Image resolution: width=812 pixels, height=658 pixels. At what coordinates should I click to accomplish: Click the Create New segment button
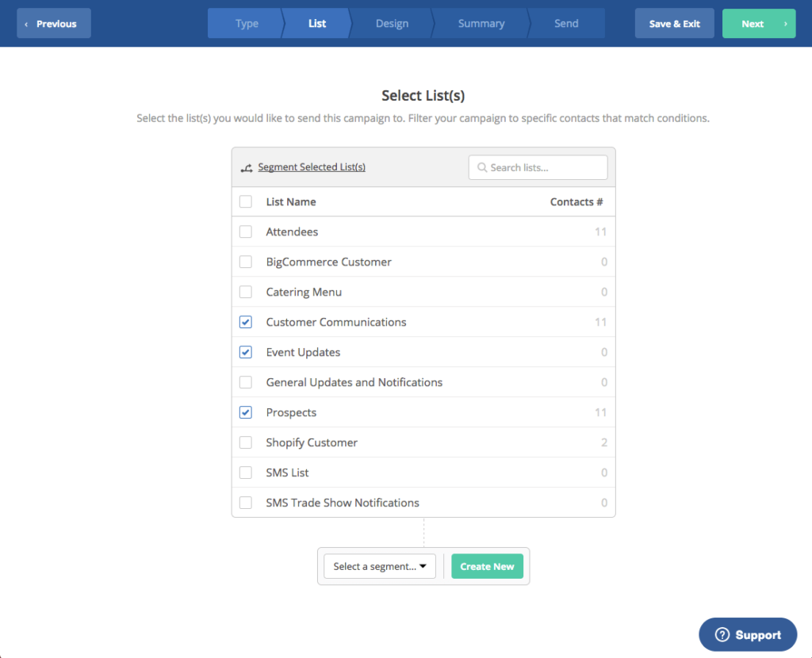pos(487,566)
